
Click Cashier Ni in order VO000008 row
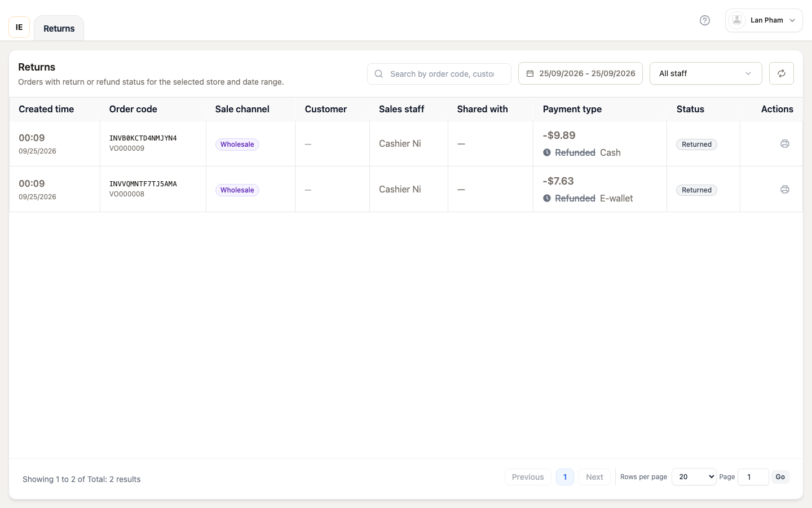point(400,190)
